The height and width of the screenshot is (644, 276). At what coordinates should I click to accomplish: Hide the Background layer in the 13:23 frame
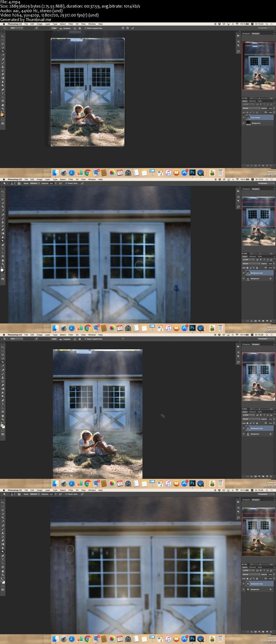click(243, 123)
